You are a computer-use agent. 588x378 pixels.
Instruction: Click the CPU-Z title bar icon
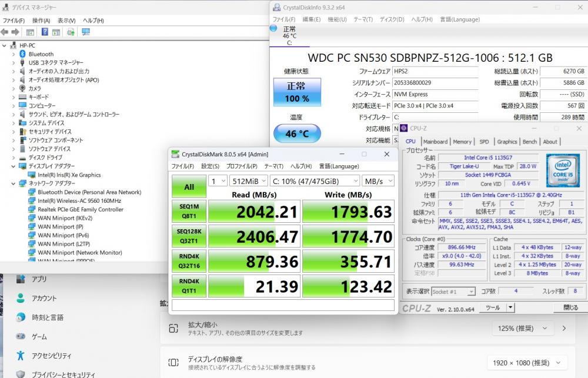(404, 128)
